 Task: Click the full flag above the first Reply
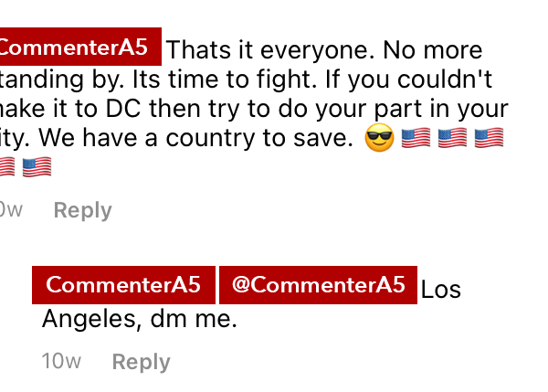[37, 167]
